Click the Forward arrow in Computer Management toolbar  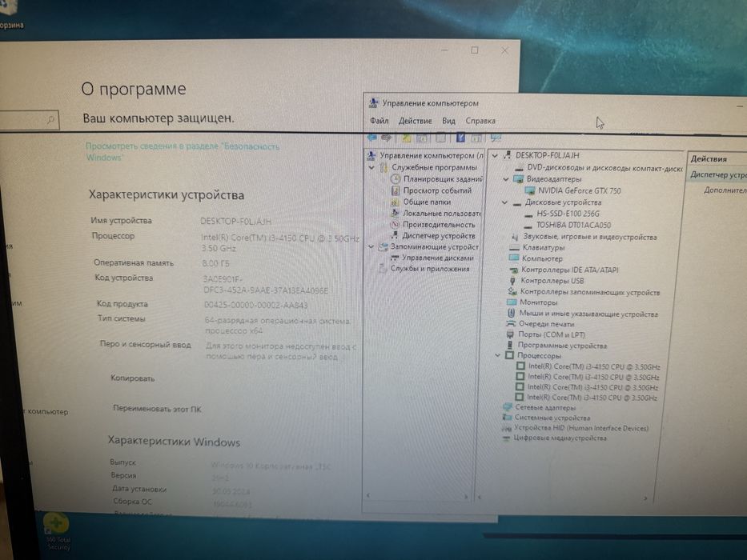(x=387, y=138)
